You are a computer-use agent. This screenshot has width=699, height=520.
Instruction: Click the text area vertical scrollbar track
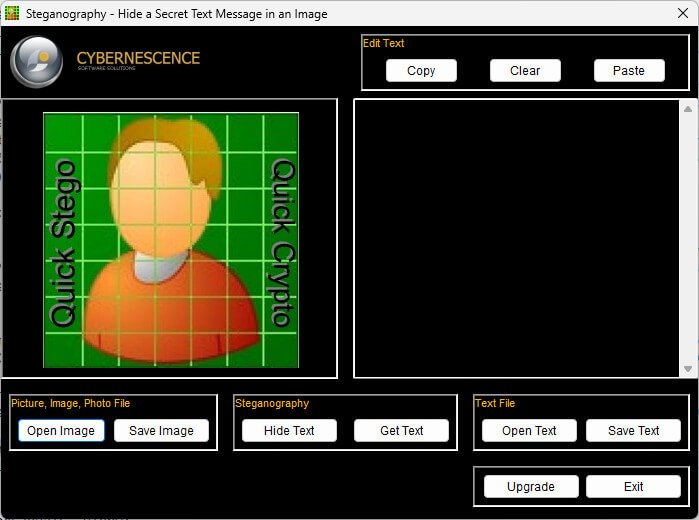688,239
